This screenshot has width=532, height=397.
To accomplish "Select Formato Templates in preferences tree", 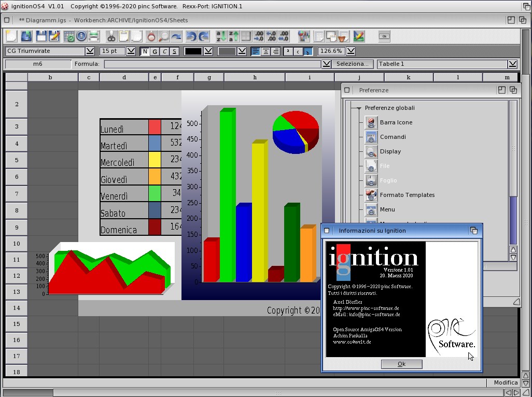I will pos(407,195).
